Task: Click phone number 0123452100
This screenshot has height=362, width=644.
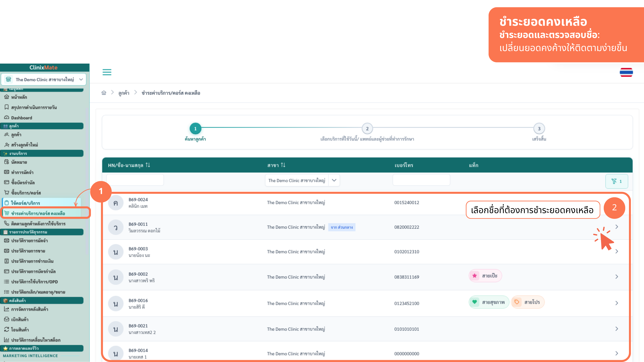Action: [x=407, y=303]
